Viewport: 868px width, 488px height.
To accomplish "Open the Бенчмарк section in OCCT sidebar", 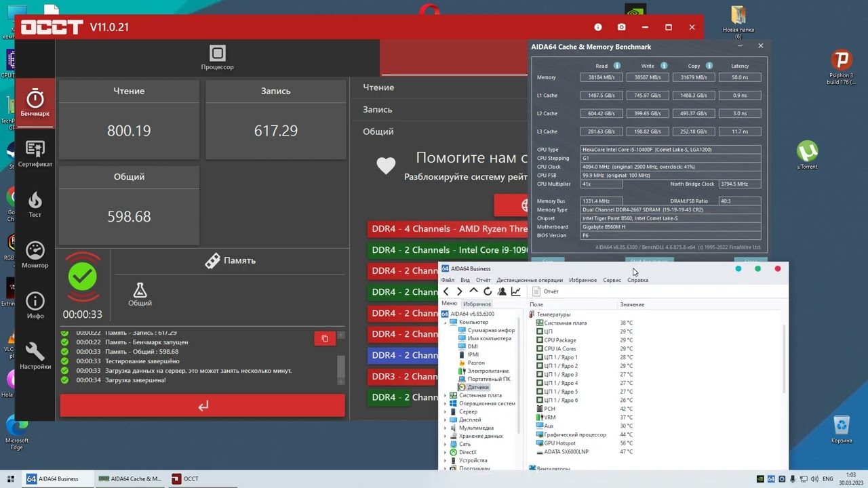I will [x=35, y=103].
